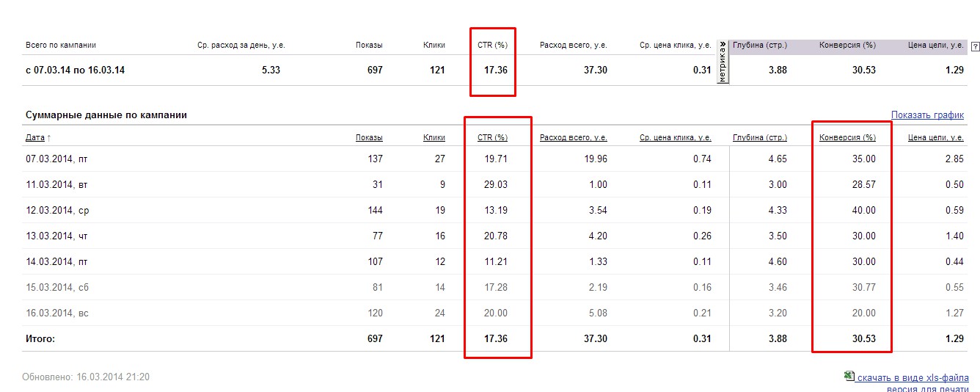Click the question mark help icon
Image resolution: width=980 pixels, height=392 pixels.
(x=975, y=46)
